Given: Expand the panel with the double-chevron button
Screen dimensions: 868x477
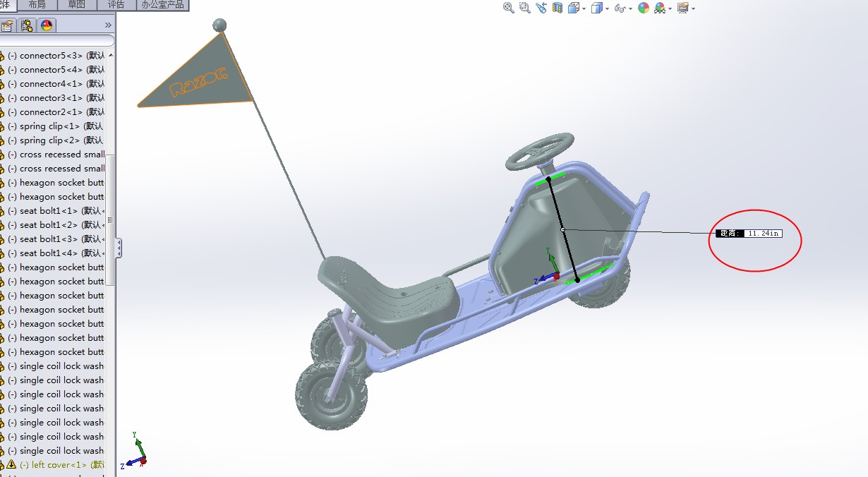Looking at the screenshot, I should click(108, 25).
